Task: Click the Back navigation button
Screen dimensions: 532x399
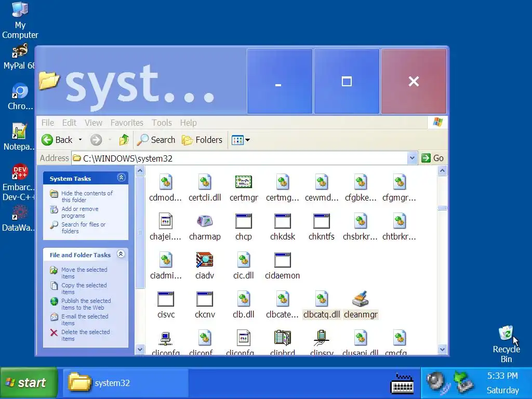Action: pos(57,140)
